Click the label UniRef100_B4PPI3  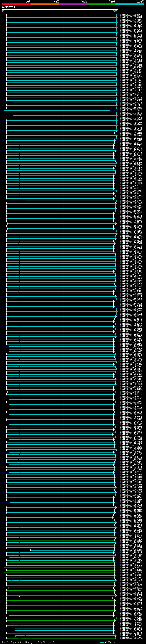point(131,301)
